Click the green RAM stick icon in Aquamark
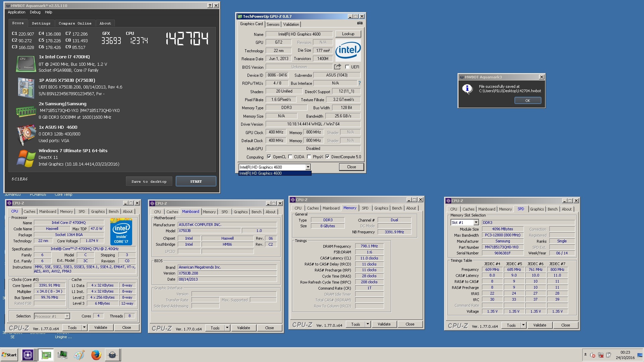644x362 pixels. [26, 111]
